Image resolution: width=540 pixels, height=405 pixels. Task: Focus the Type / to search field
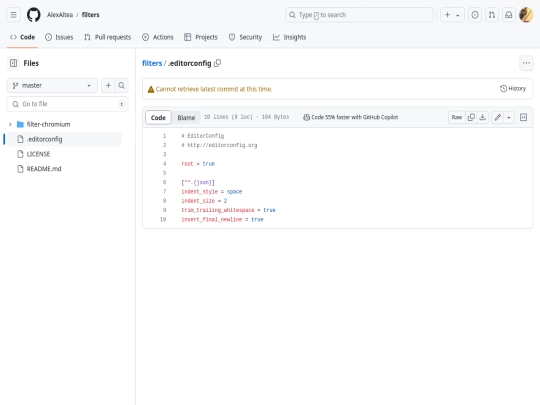coord(359,15)
